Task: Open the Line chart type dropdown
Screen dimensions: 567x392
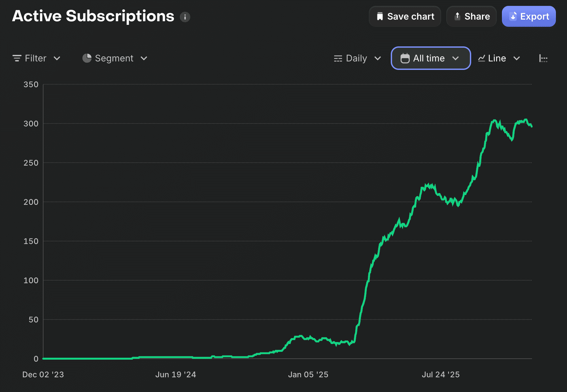Action: pos(499,58)
